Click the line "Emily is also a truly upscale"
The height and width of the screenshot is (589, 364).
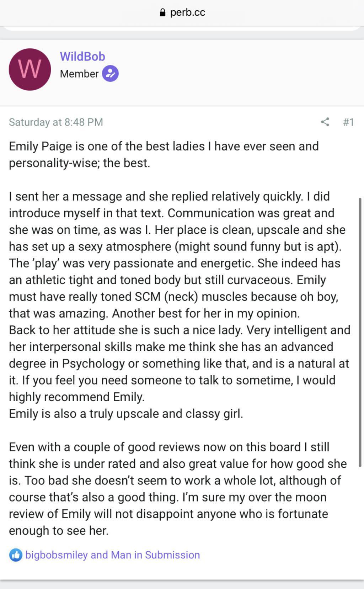coord(126,414)
